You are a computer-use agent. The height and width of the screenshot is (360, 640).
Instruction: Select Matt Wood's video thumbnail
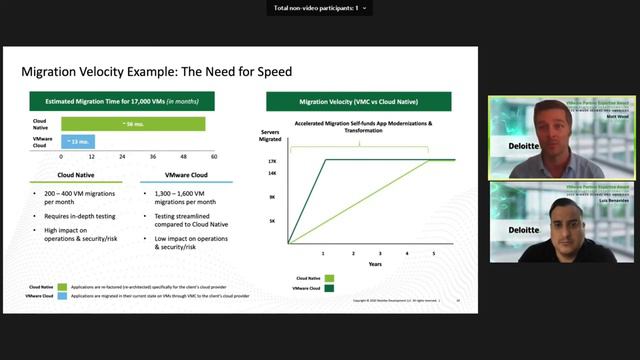coord(562,138)
